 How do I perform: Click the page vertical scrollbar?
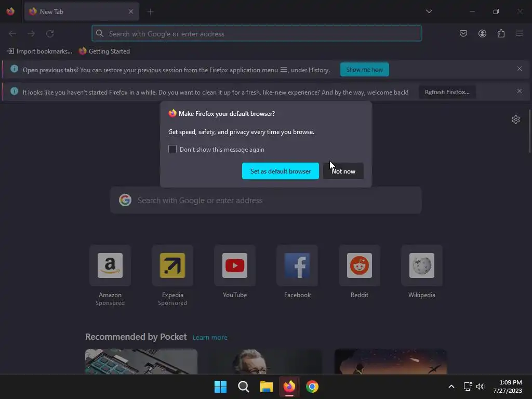coord(529,131)
